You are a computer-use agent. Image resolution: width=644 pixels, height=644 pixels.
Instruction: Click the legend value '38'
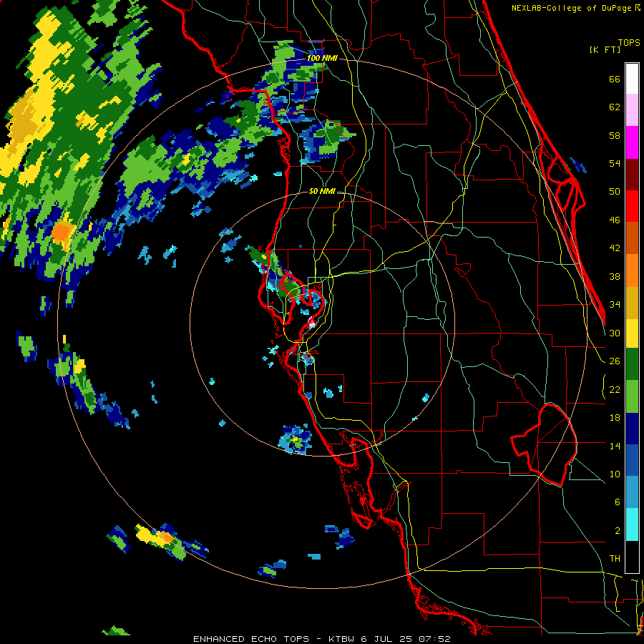tap(615, 276)
